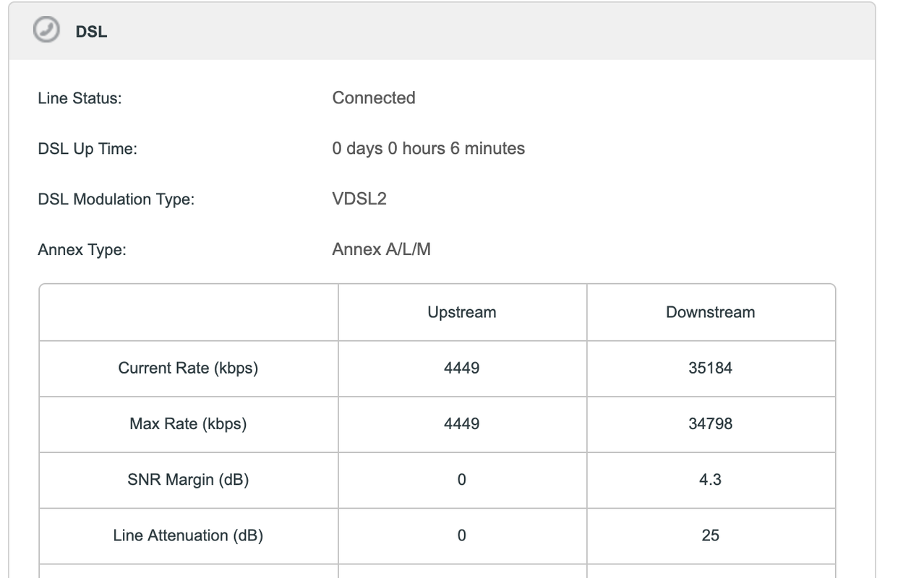Click the DSL Modulation Type label
924x578 pixels.
tap(116, 199)
